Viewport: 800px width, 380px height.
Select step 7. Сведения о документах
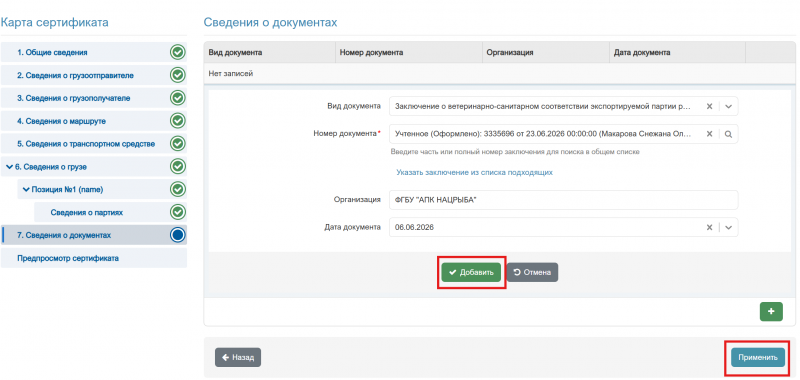tap(94, 235)
